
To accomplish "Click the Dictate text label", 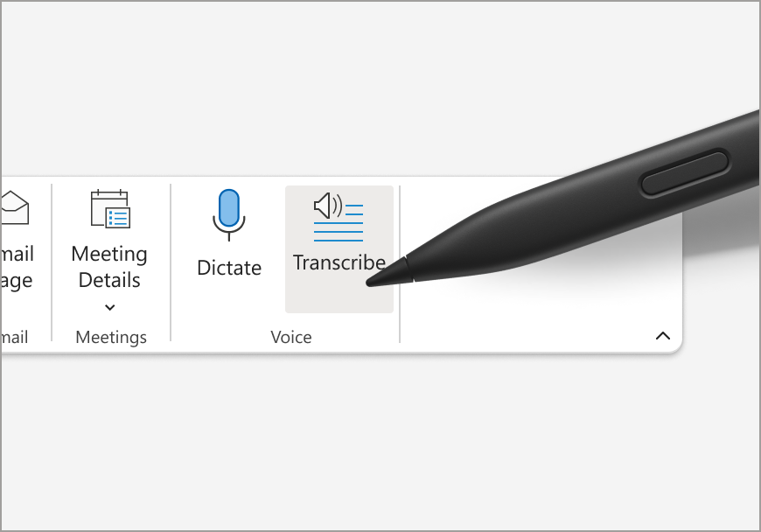I will (x=229, y=268).
